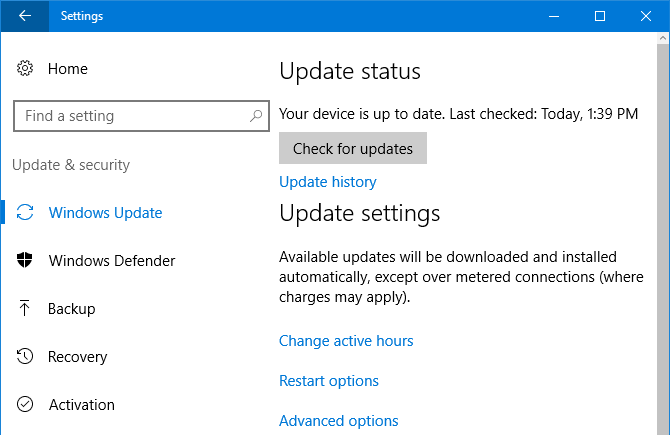Click the Check for updates button
Viewport: 670px width, 435px height.
pos(353,148)
